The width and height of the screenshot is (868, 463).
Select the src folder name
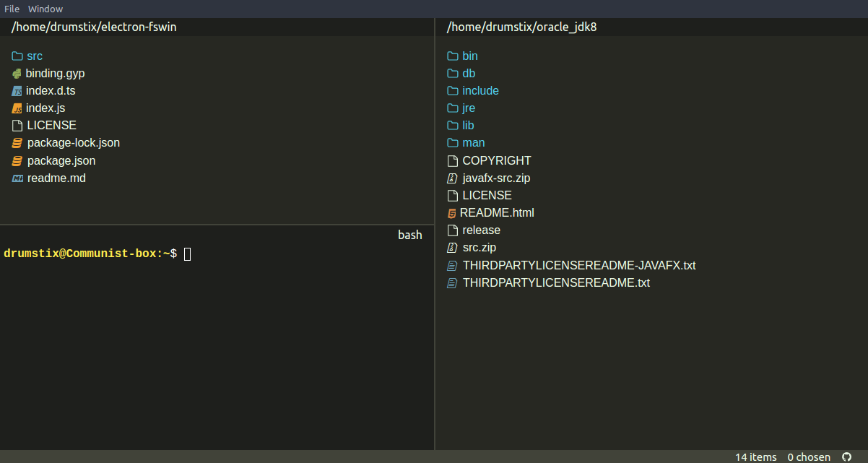pos(35,56)
